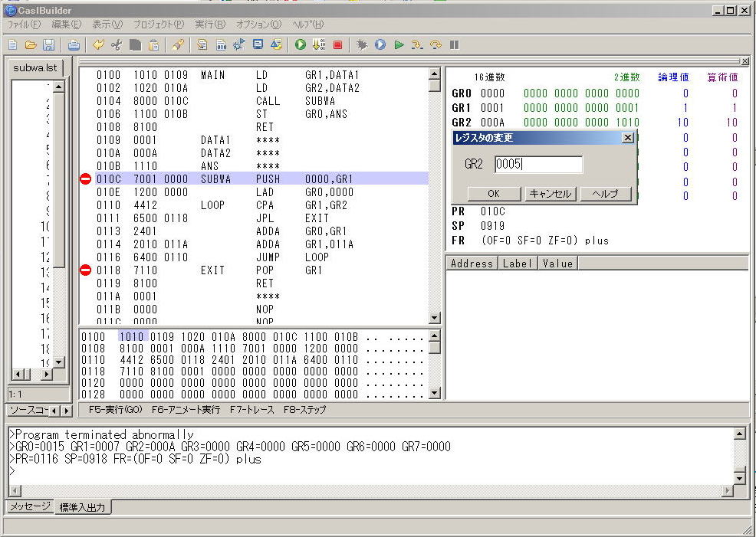Click the キャンセル button in the dialog

[551, 194]
